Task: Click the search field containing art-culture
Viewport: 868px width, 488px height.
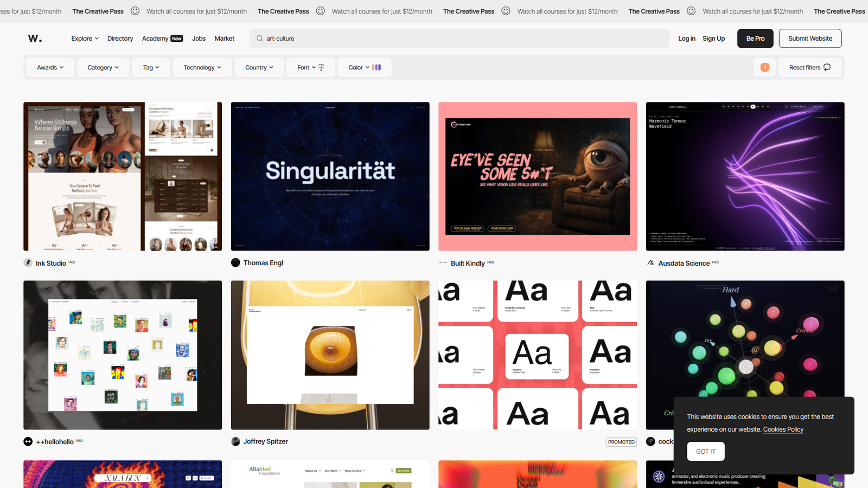Action: [x=459, y=38]
